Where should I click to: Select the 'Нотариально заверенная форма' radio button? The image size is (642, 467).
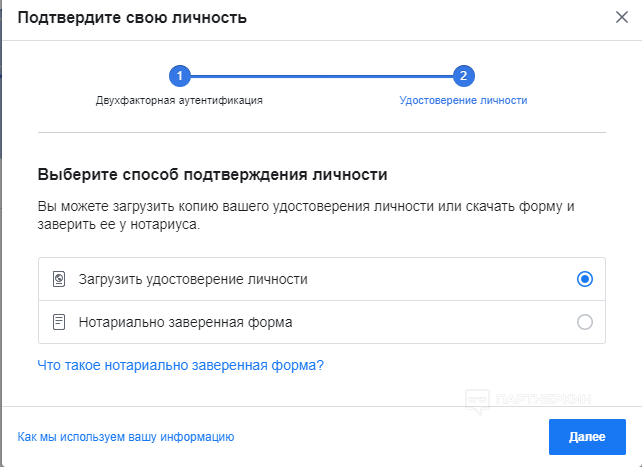pyautogui.click(x=585, y=322)
